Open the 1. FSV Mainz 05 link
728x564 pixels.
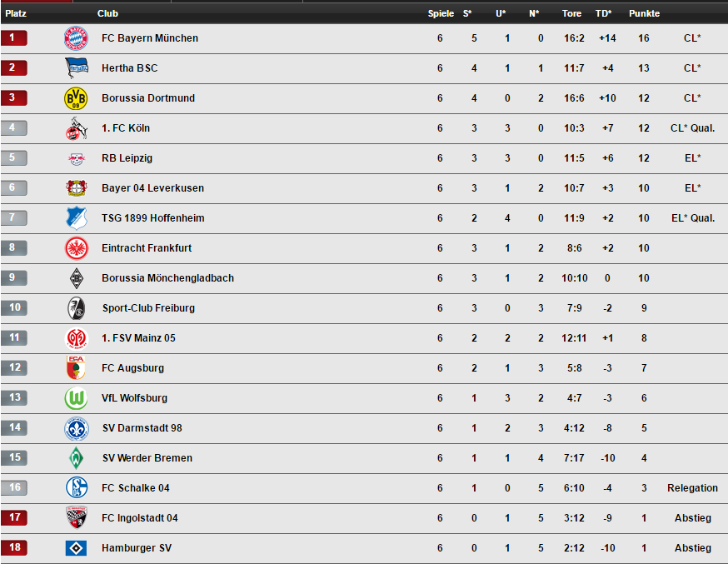pos(138,338)
